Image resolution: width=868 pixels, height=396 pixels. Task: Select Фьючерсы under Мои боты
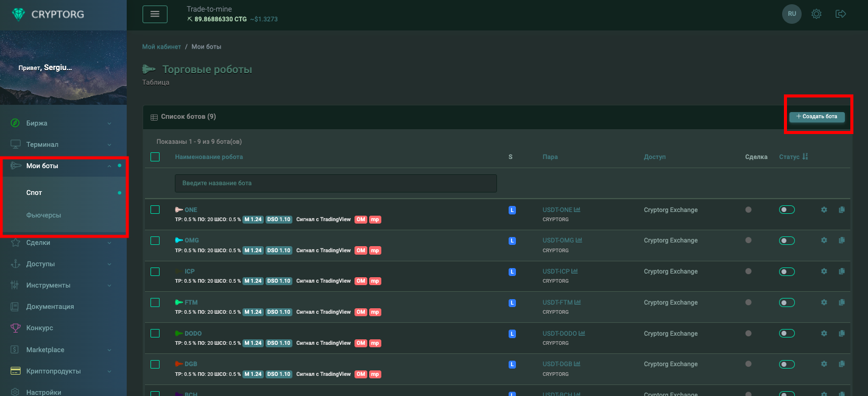(44, 215)
